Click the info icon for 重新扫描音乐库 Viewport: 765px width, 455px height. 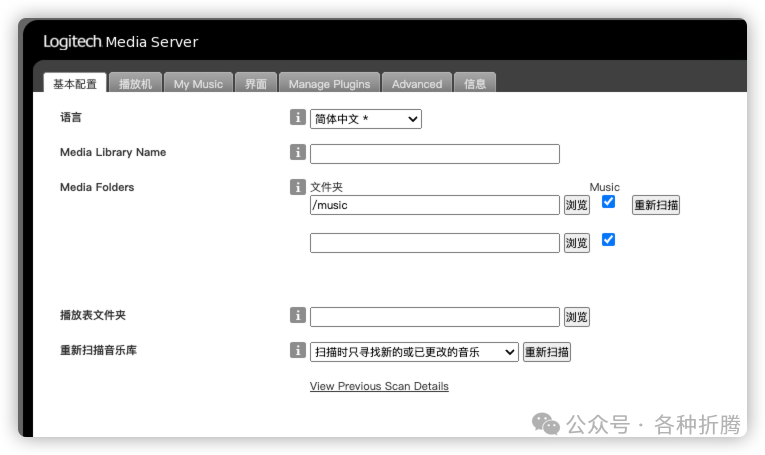tap(298, 350)
